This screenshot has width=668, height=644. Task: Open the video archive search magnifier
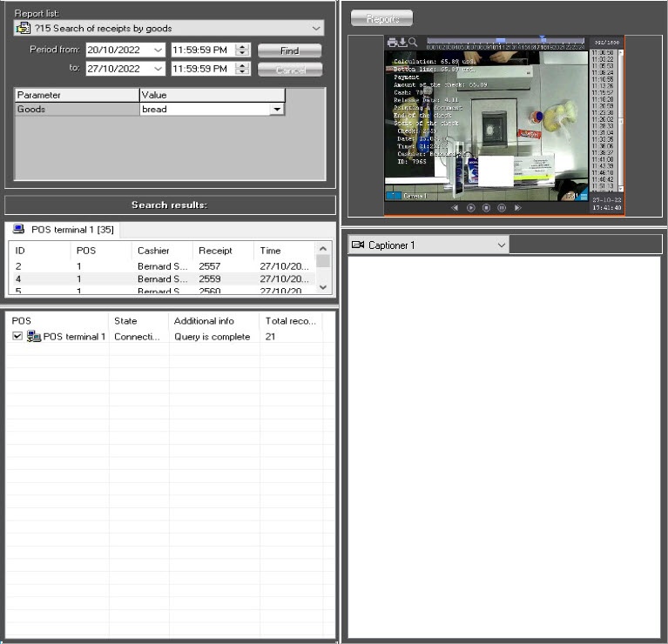coord(413,42)
